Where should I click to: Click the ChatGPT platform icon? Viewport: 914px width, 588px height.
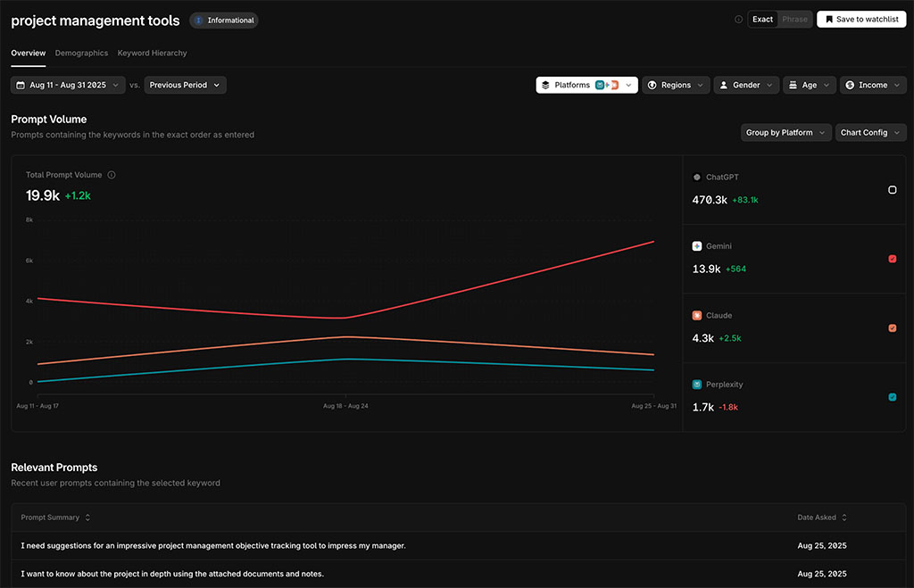[x=695, y=177]
